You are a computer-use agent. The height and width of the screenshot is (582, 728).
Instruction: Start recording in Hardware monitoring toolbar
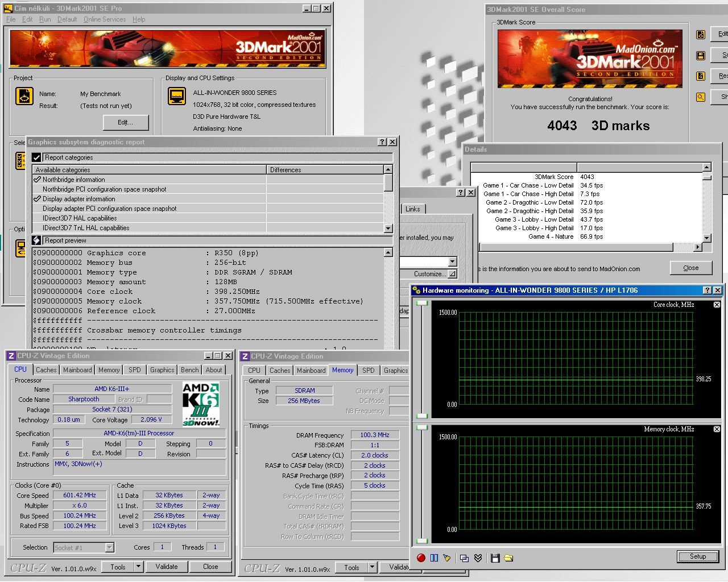click(x=421, y=558)
